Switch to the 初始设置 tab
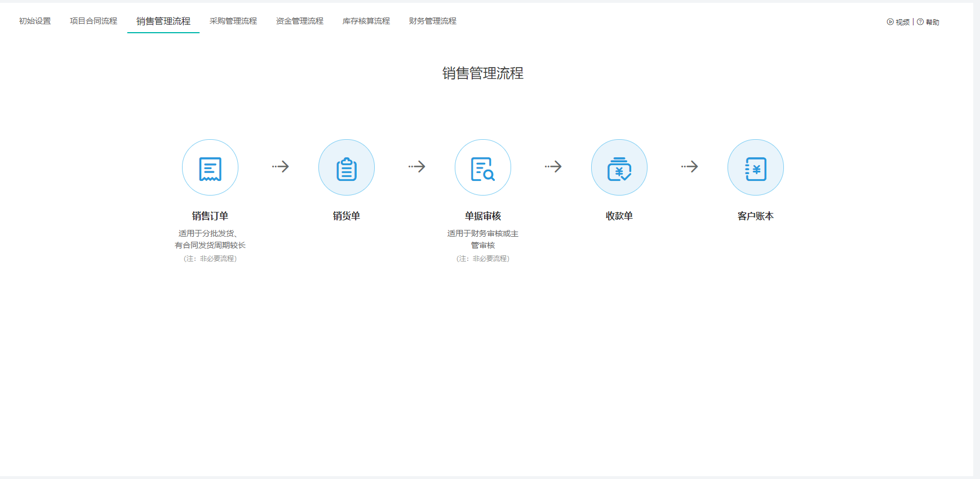Screen dimensions: 980x479 pyautogui.click(x=35, y=21)
